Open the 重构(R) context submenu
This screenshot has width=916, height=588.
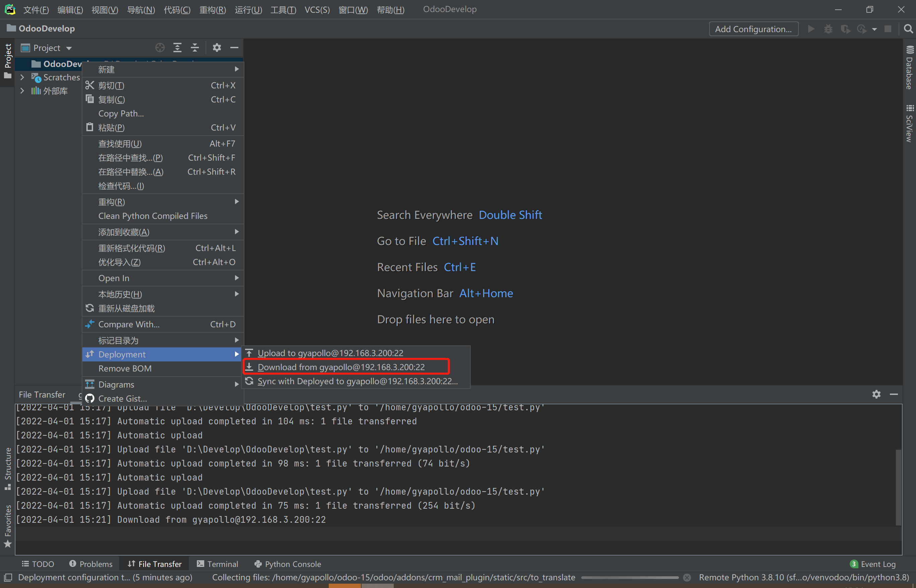coord(163,201)
